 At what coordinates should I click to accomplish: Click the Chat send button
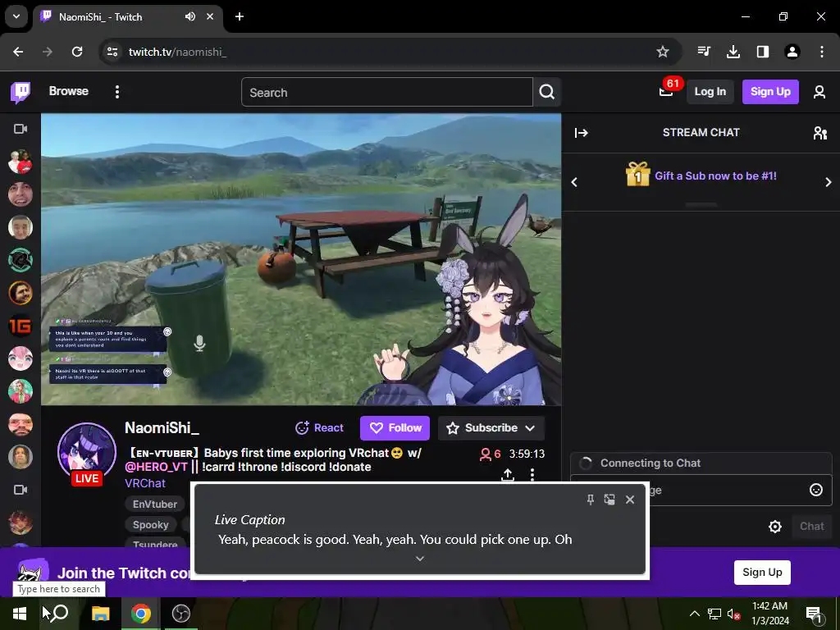pos(811,526)
